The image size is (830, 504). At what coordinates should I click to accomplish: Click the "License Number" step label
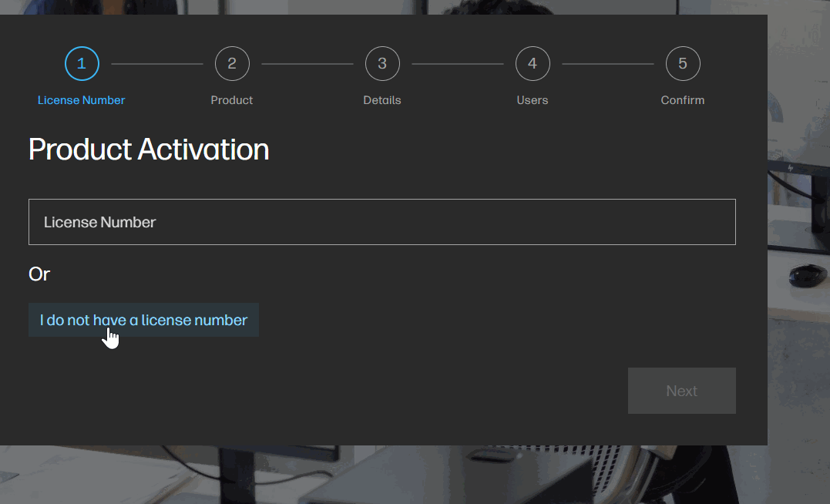point(82,100)
